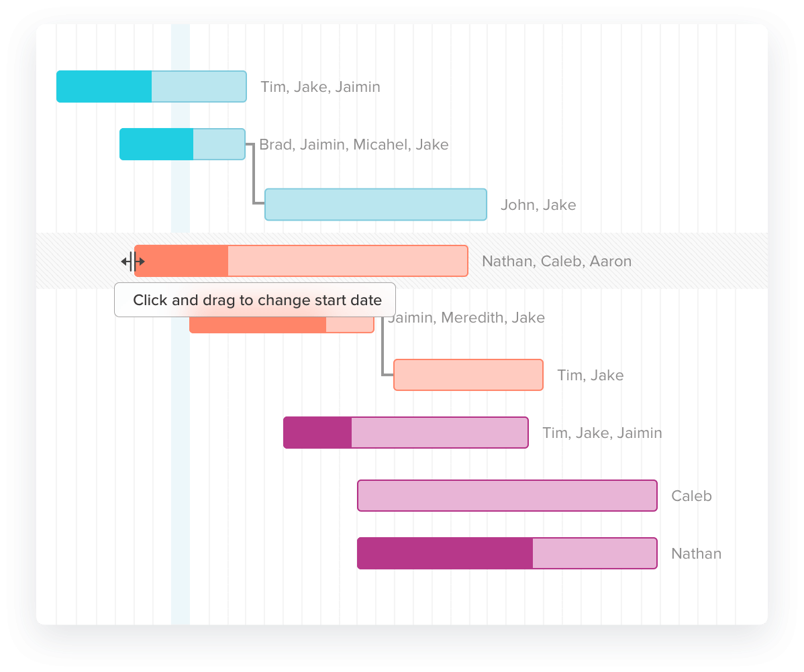The height and width of the screenshot is (672, 804).
Task: Click the 'Nathan, Caleb, Aaron' assignee label
Action: 556,261
